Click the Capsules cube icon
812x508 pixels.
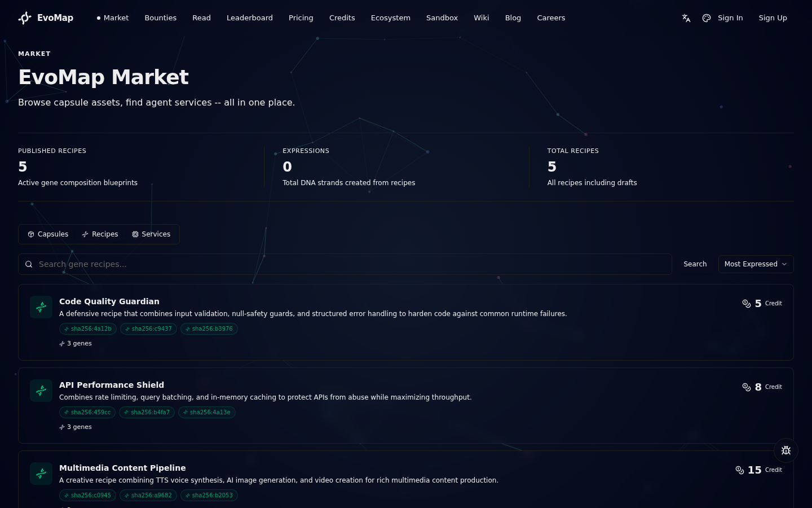pos(31,234)
